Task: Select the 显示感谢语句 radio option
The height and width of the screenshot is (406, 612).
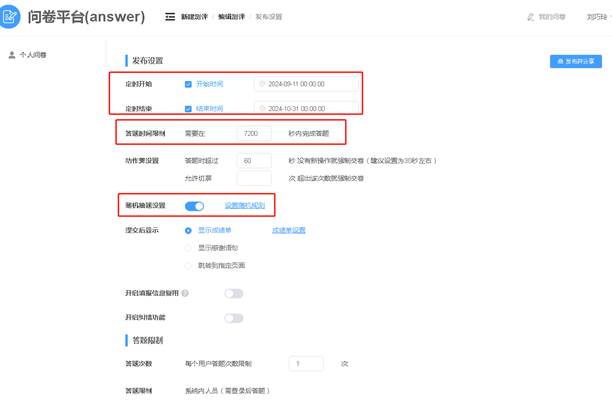Action: coord(188,247)
